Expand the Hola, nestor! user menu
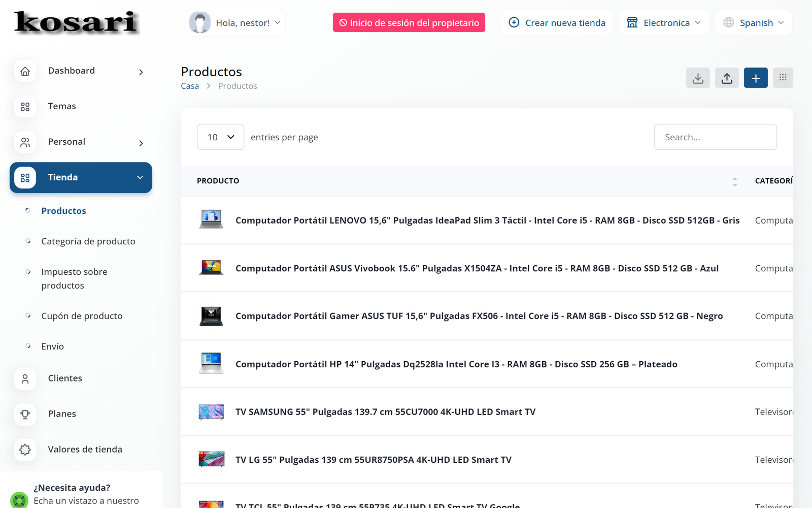The width and height of the screenshot is (812, 508). coord(235,23)
